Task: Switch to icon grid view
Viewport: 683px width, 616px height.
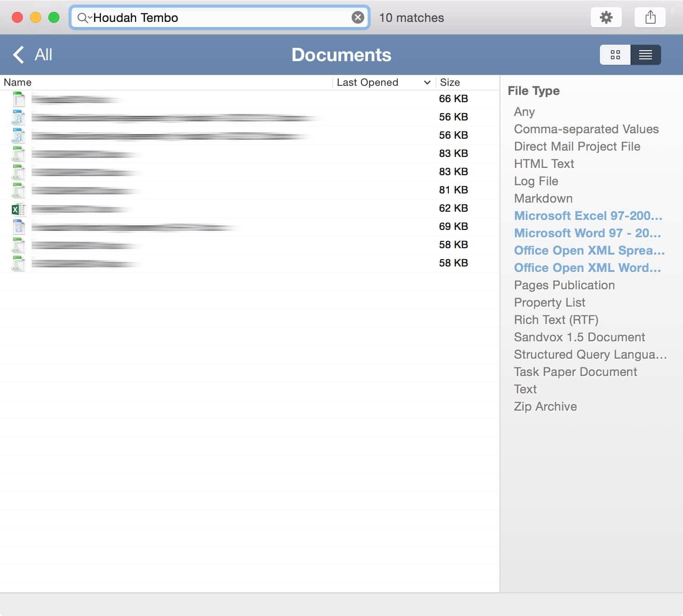Action: (615, 55)
